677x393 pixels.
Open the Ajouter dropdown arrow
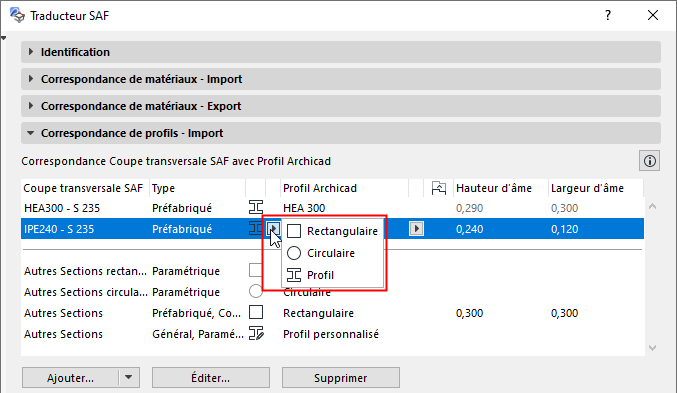click(x=129, y=378)
